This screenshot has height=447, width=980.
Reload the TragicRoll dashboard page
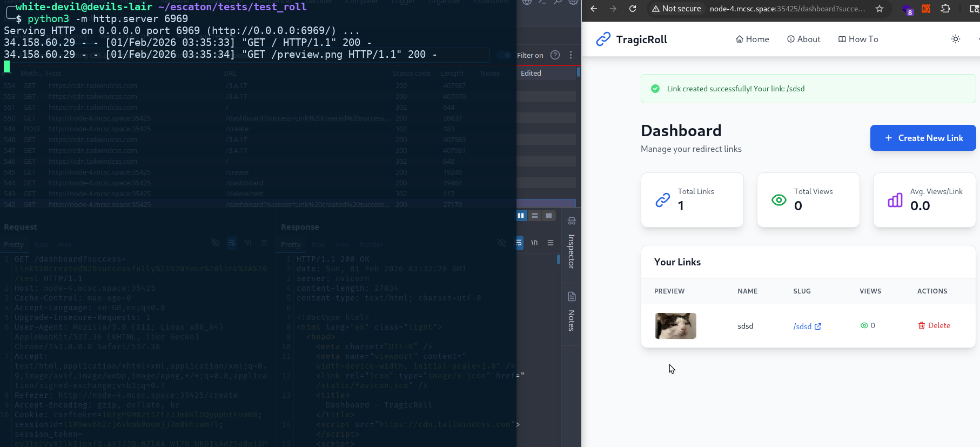pyautogui.click(x=633, y=9)
